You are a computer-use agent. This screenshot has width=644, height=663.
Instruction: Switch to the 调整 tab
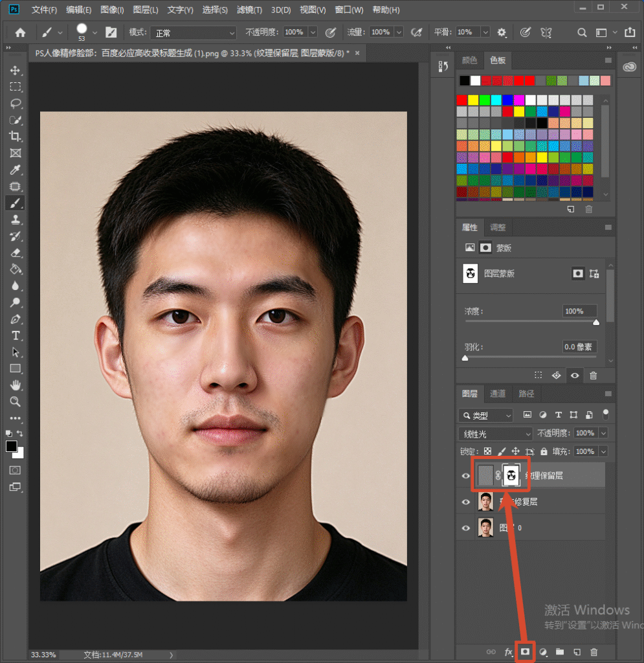pos(497,227)
